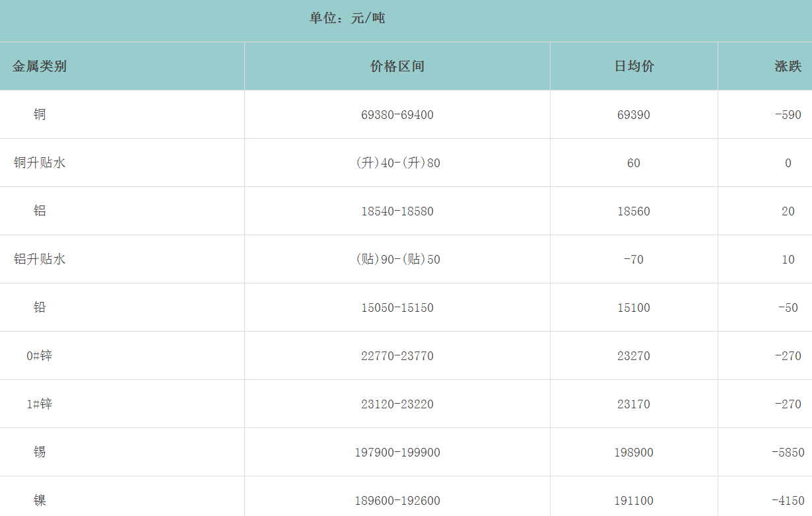Click the 铝升贴水 row label
812x516 pixels.
click(x=40, y=259)
